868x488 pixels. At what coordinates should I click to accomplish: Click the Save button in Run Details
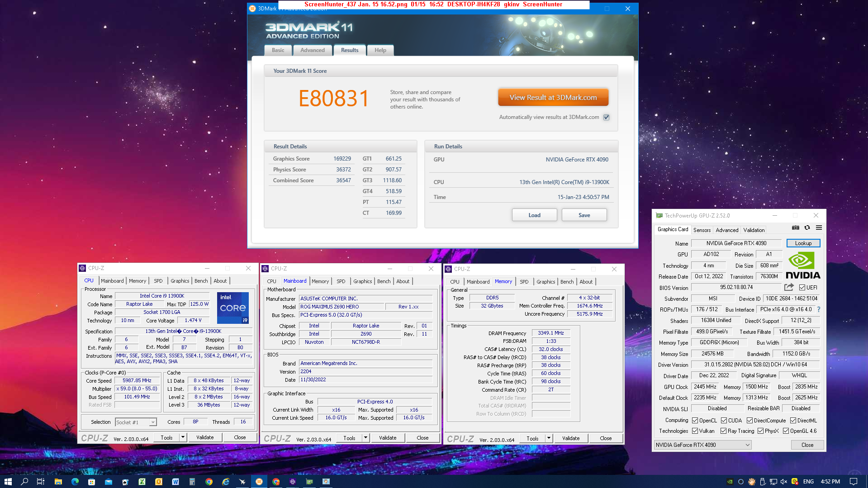point(584,215)
